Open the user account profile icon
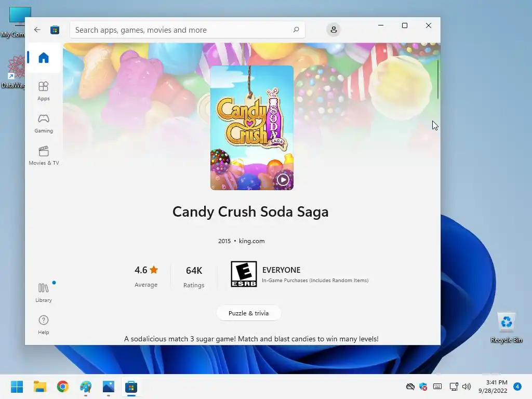Image resolution: width=532 pixels, height=399 pixels. tap(334, 30)
